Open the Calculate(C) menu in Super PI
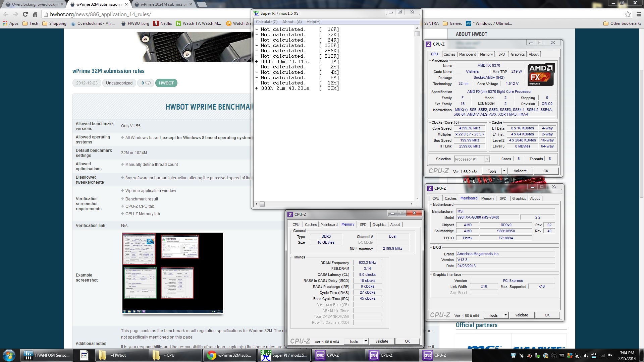644x362 pixels. 267,22
